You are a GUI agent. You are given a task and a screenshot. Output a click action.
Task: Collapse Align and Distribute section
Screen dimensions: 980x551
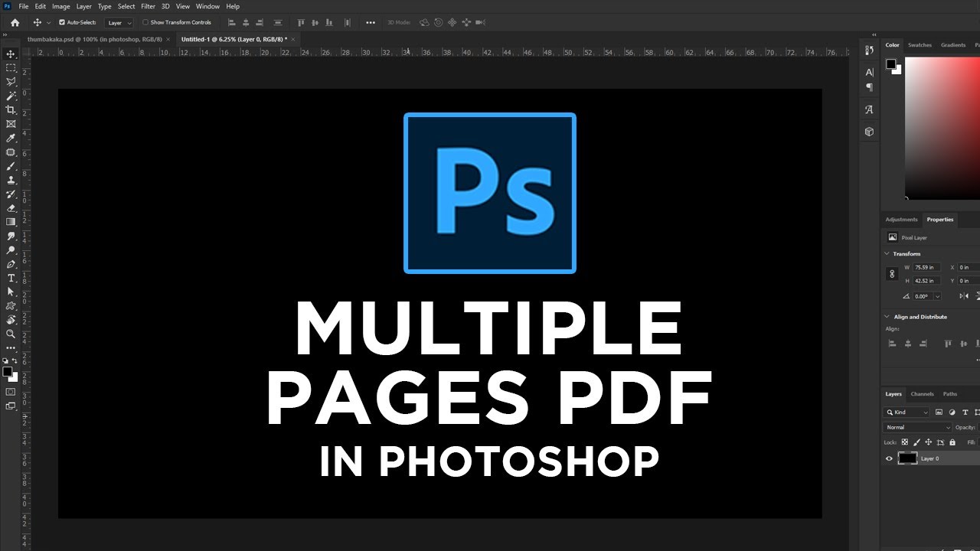pyautogui.click(x=887, y=317)
